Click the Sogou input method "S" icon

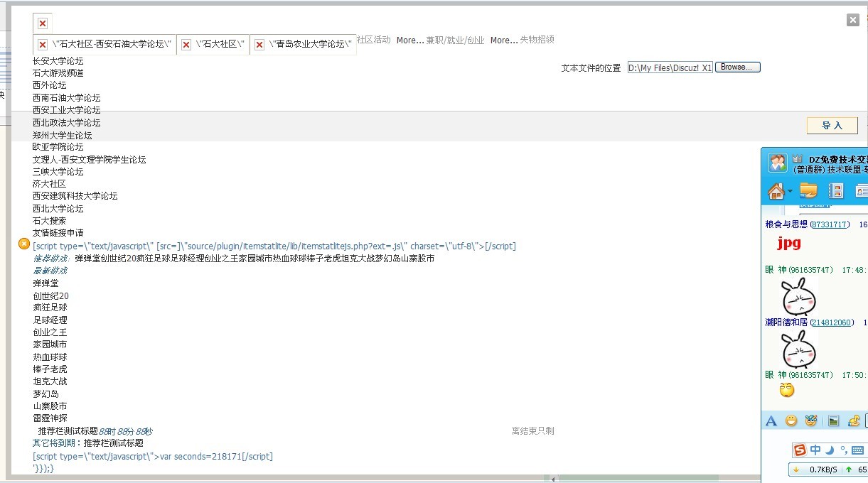(x=800, y=450)
